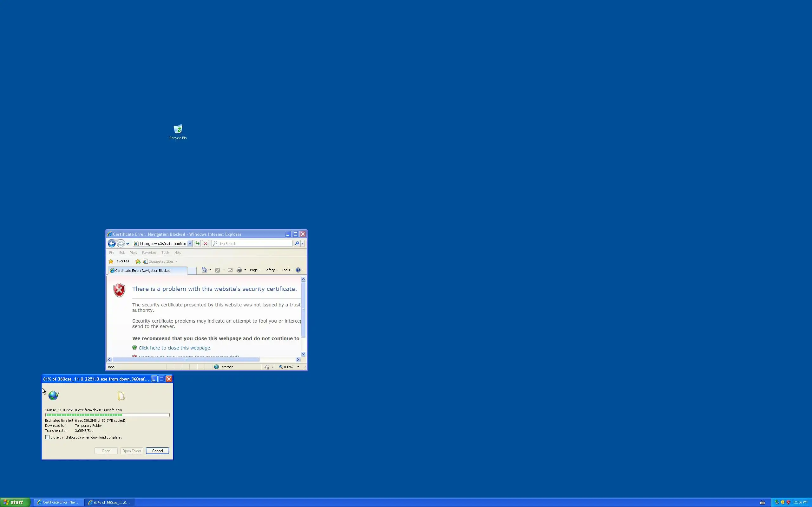Click the link to close this webpage
The width and height of the screenshot is (812, 507).
[174, 348]
